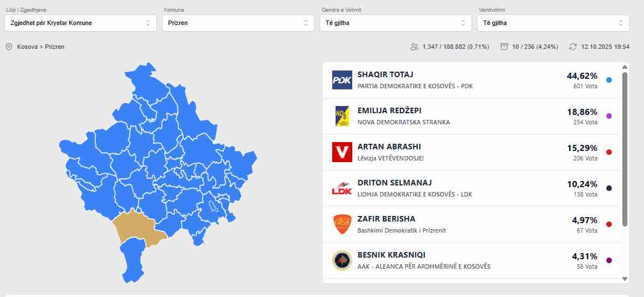The image size is (644, 297).
Task: Open the Qendra e Votimit dropdown
Action: 395,23
